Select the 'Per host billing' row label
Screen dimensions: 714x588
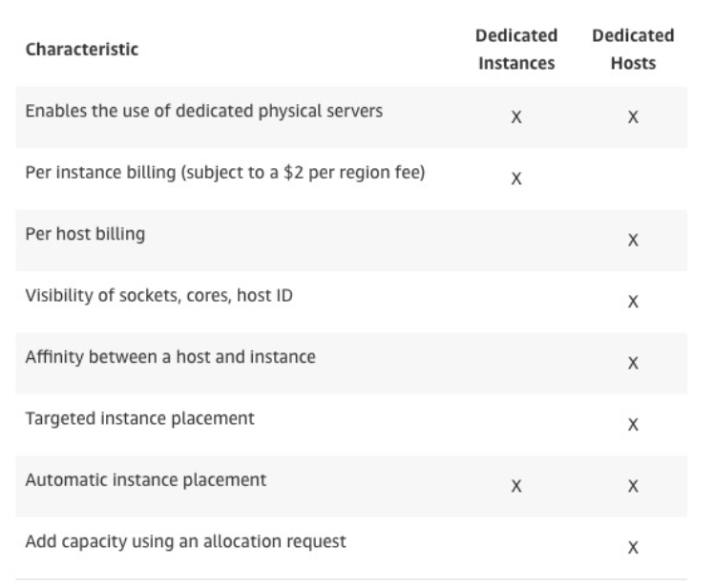86,234
